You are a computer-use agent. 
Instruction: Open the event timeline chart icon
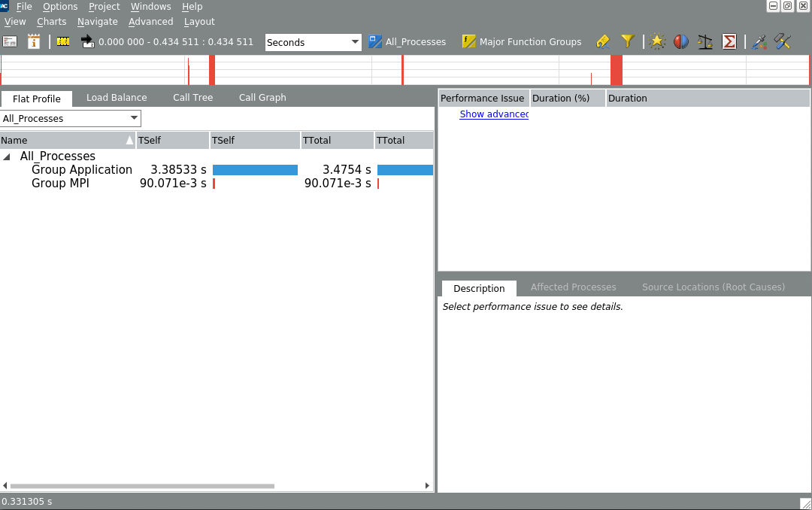[10, 41]
